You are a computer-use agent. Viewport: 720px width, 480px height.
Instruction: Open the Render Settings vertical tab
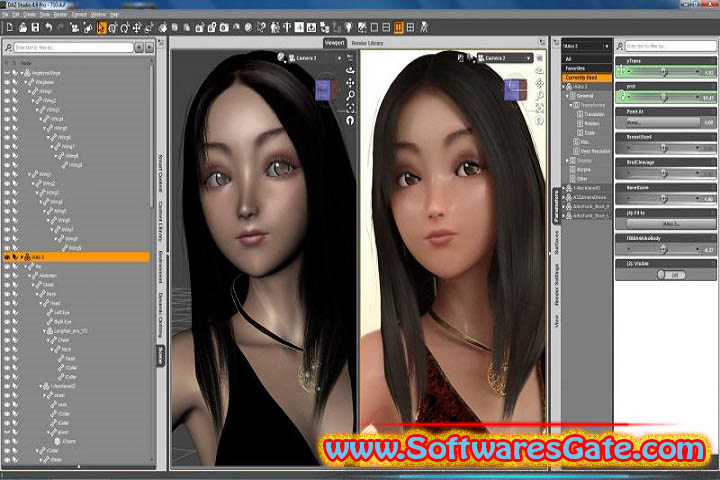tap(557, 284)
